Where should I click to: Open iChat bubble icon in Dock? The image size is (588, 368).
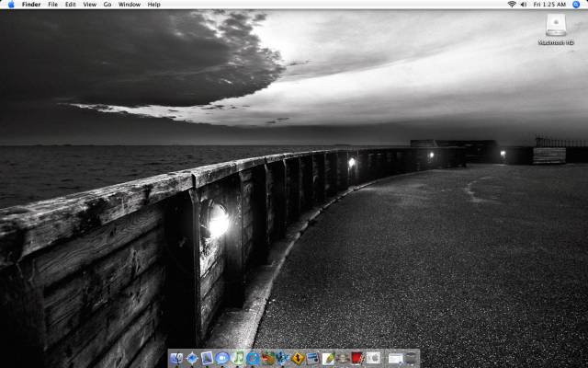tap(222, 359)
